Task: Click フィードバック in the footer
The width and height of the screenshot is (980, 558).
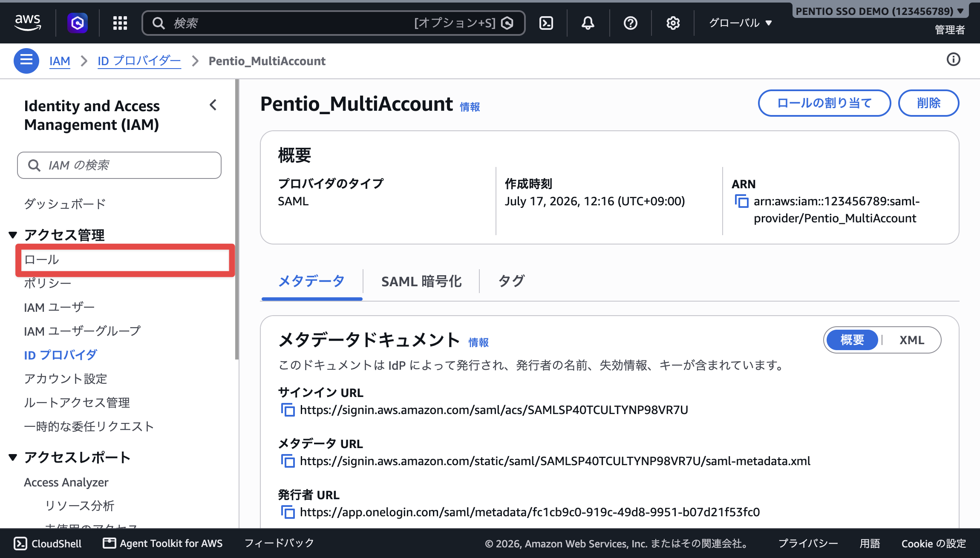Action: coord(280,543)
